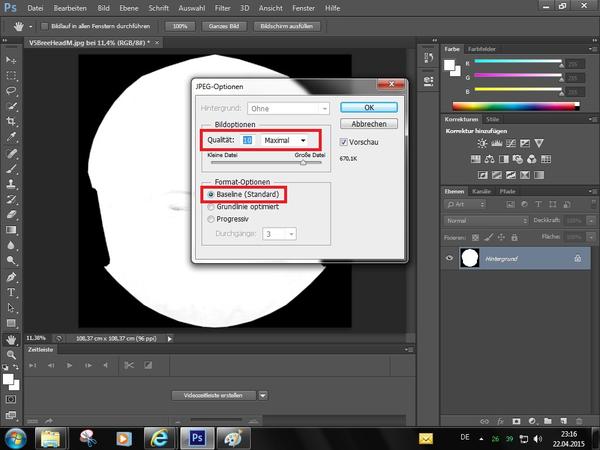600x450 pixels.
Task: Open the Ebene menu
Action: coord(129,8)
